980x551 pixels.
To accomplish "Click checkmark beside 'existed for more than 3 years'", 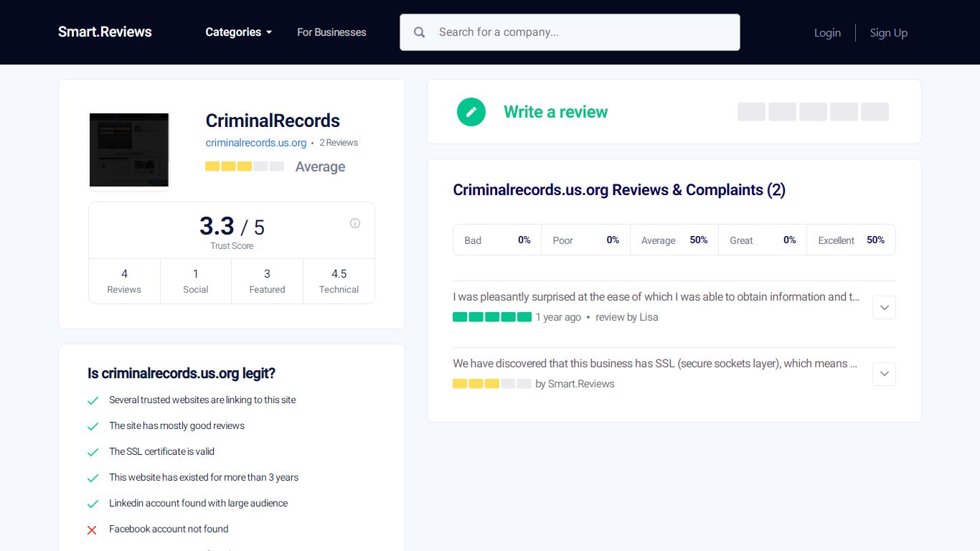I will tap(93, 478).
